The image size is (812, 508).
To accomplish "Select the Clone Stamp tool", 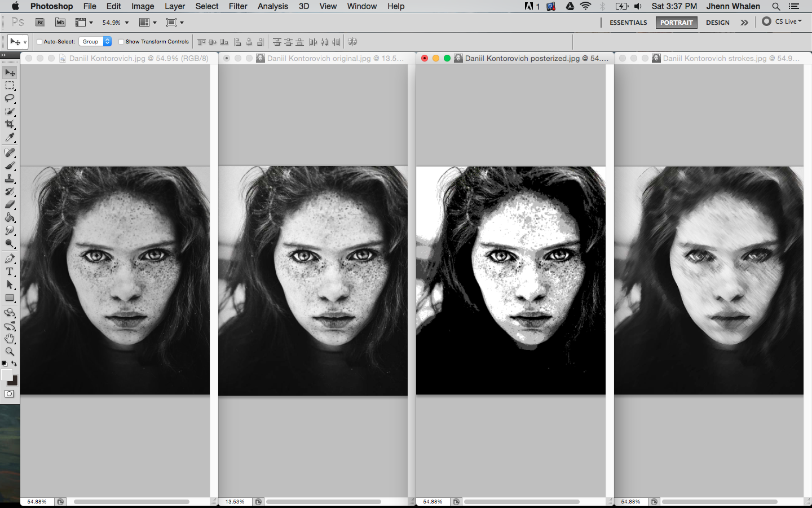I will tap(10, 178).
